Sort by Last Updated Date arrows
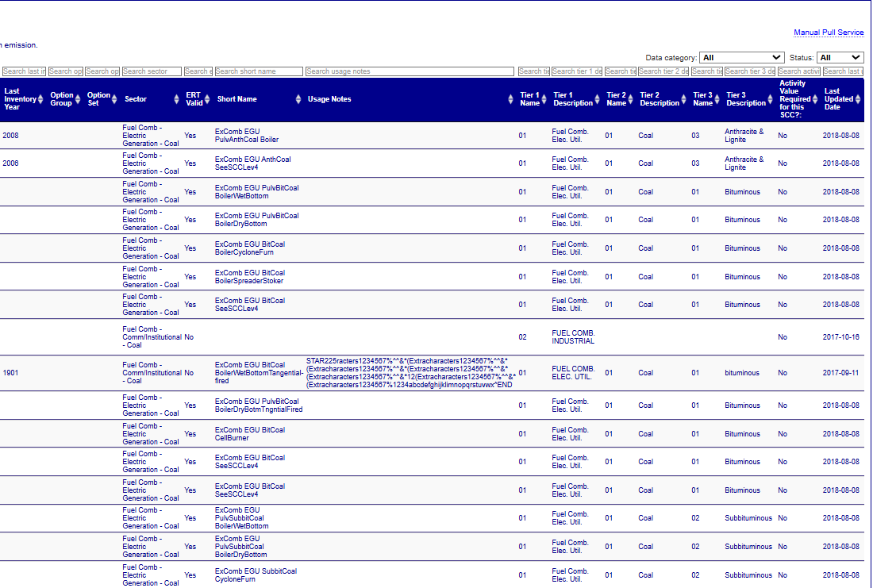Image resolution: width=873 pixels, height=588 pixels. click(x=860, y=99)
